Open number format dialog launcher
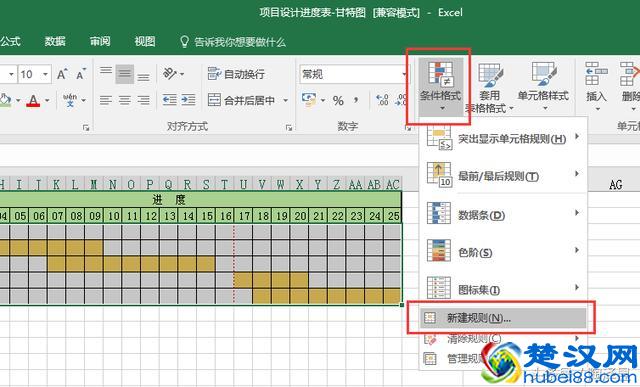 pos(407,128)
